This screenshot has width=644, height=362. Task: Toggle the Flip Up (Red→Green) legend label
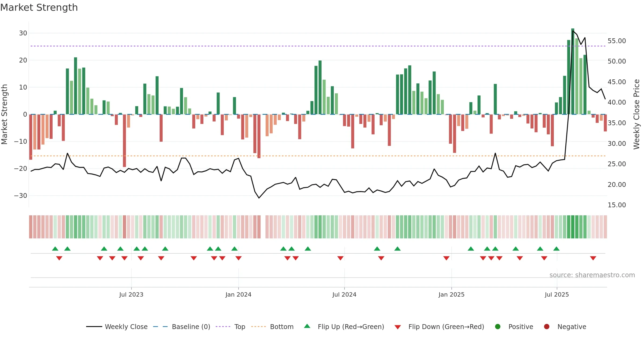[x=351, y=327]
